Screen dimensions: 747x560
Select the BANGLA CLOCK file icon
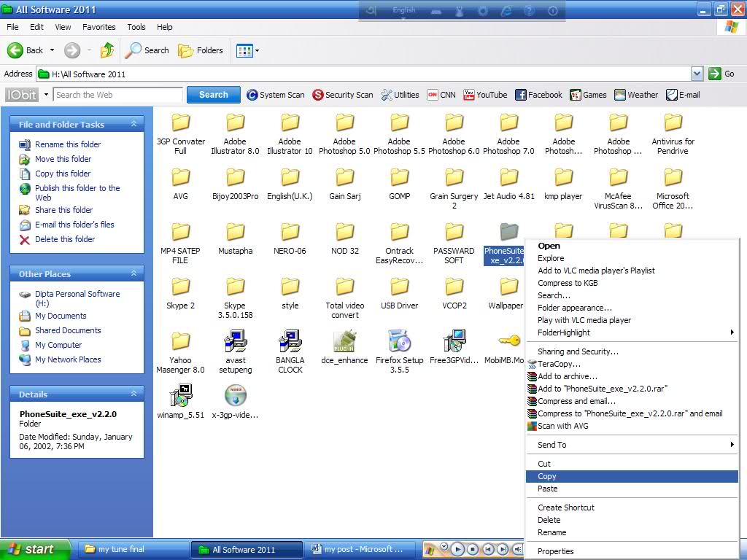[290, 351]
